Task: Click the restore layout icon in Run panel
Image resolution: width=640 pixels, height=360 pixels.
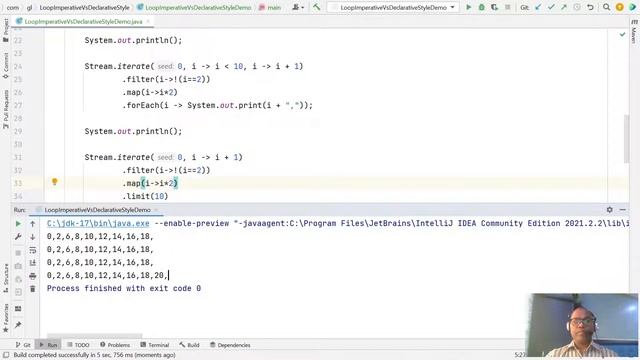Action: 18,309
